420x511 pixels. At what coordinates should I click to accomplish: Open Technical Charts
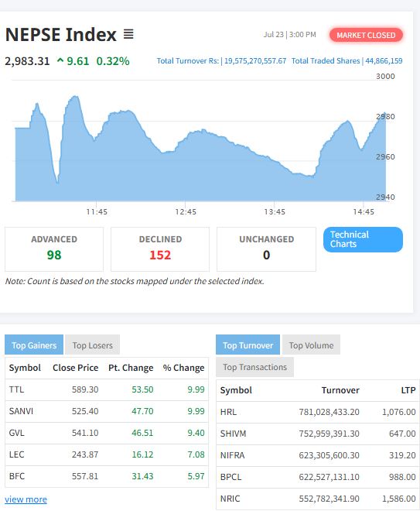tap(363, 239)
